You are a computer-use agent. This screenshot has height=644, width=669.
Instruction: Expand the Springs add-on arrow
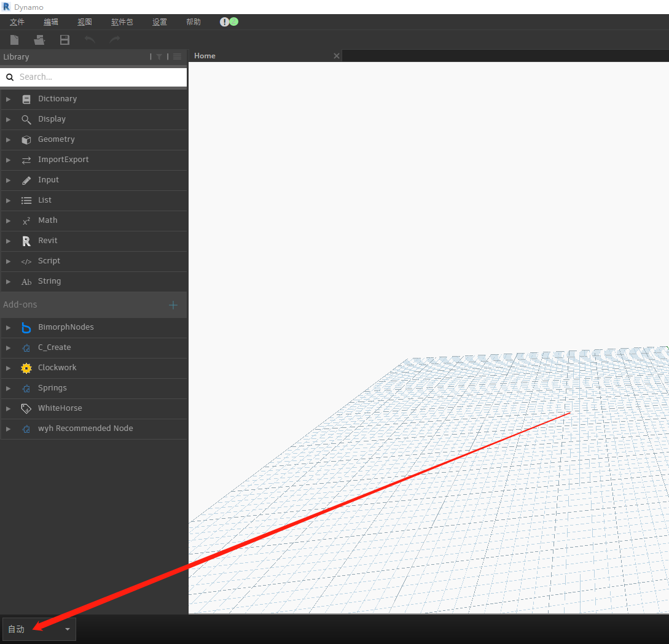(x=8, y=389)
